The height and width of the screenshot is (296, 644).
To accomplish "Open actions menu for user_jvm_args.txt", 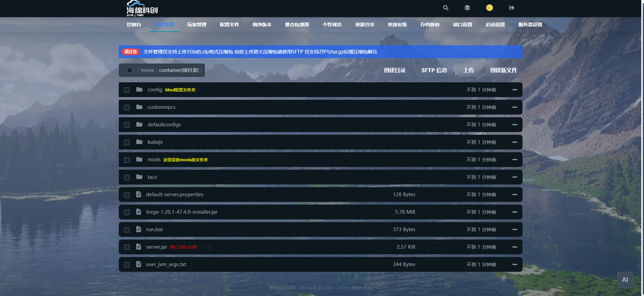I will pyautogui.click(x=514, y=264).
